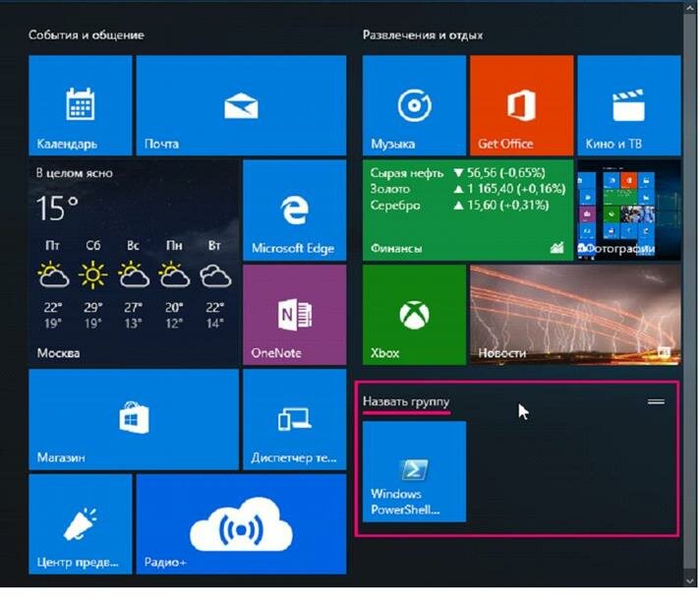Open the Диспетчер те... tile
This screenshot has width=700, height=604.
coord(295,419)
